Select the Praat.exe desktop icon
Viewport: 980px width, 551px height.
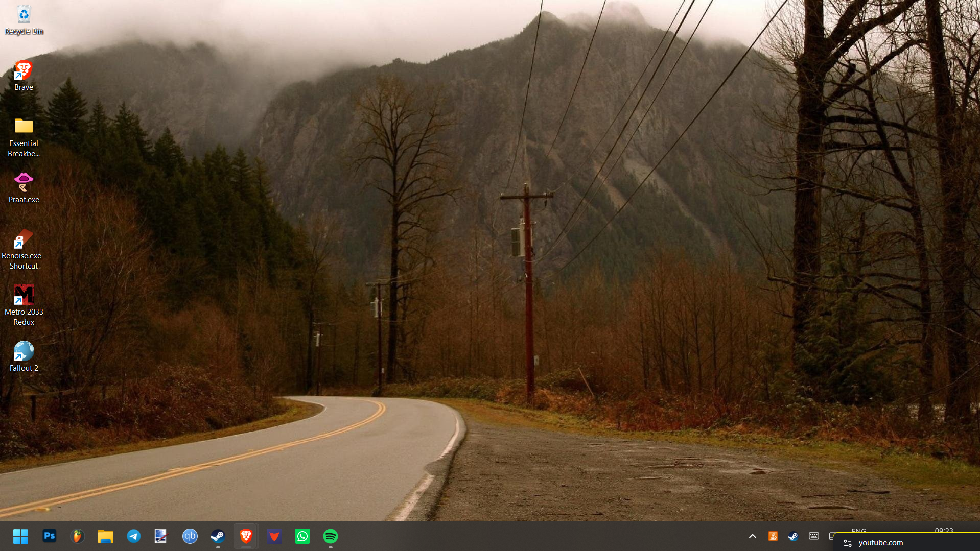[x=24, y=188]
